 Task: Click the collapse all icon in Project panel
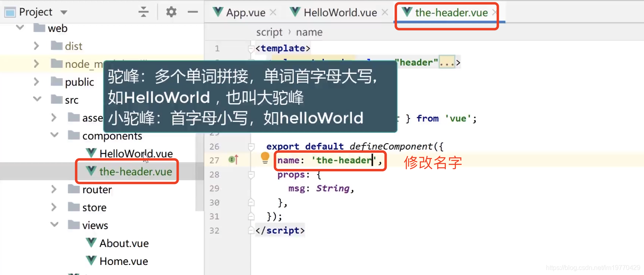pyautogui.click(x=144, y=12)
